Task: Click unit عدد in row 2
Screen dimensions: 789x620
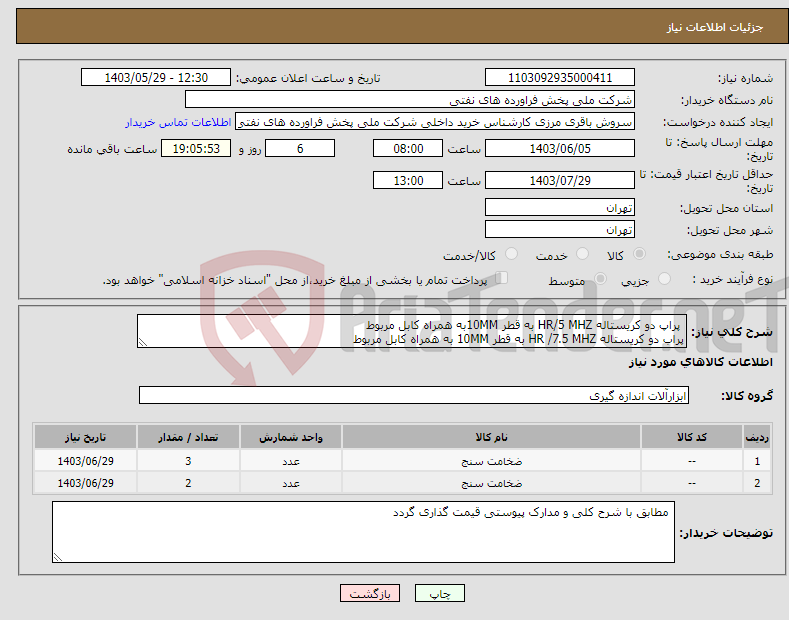Action: [291, 483]
